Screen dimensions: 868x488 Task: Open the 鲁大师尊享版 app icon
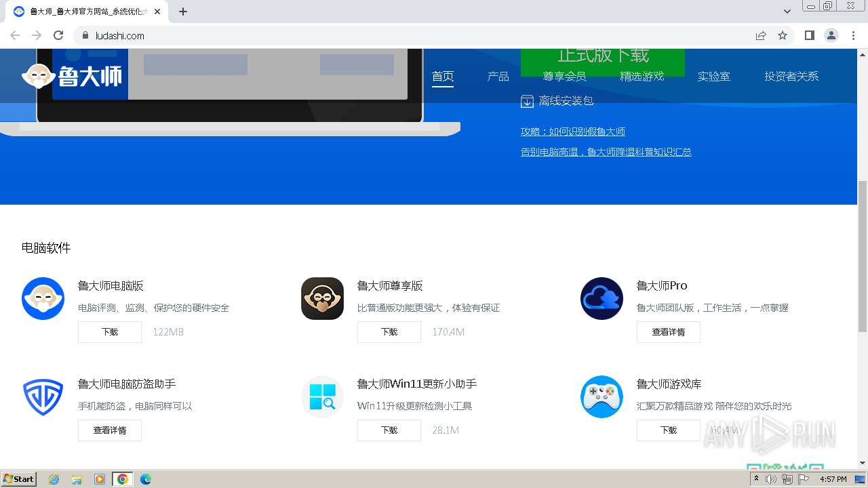[323, 298]
